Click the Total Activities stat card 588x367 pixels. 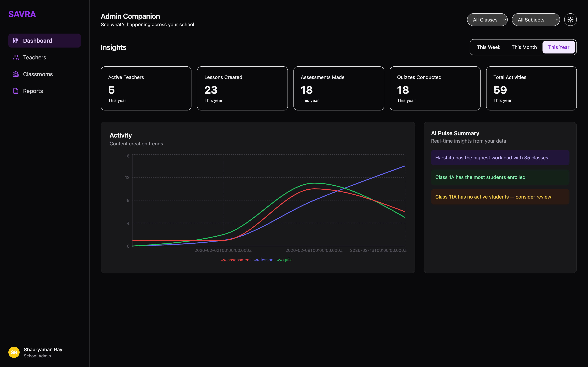[x=531, y=88]
